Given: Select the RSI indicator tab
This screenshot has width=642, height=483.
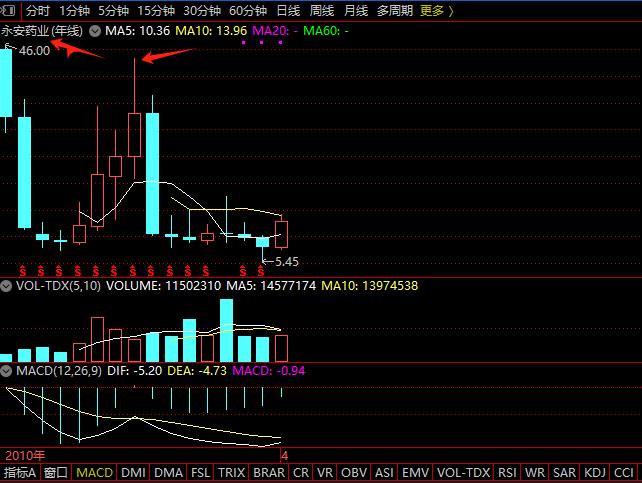Looking at the screenshot, I should coord(507,473).
